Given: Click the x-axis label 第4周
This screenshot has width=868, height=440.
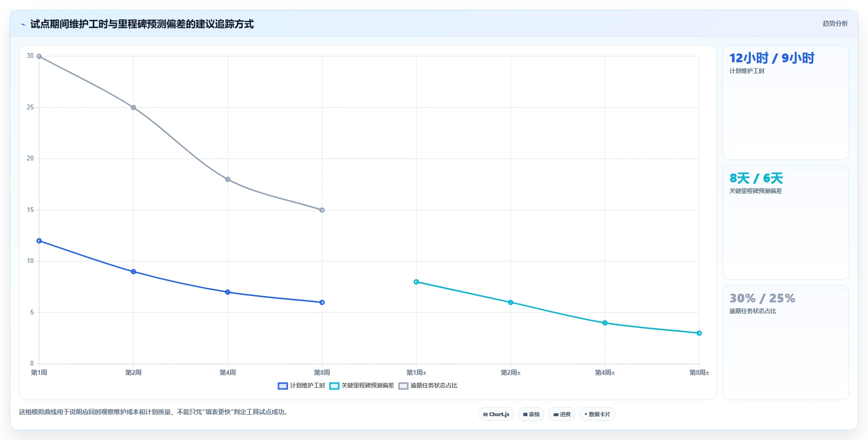Looking at the screenshot, I should (x=228, y=373).
